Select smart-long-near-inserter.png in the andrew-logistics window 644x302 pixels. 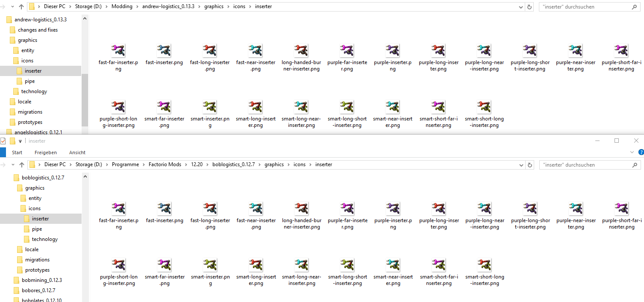(x=301, y=114)
